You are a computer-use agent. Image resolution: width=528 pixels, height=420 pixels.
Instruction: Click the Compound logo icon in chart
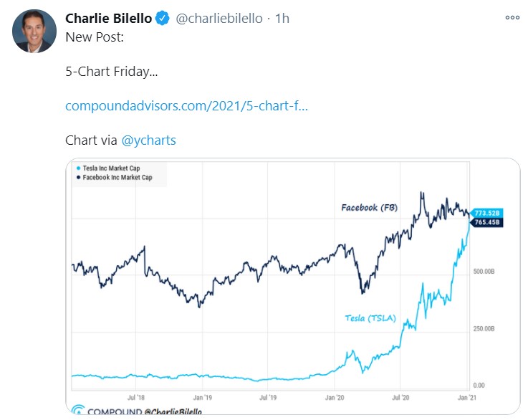[x=78, y=410]
